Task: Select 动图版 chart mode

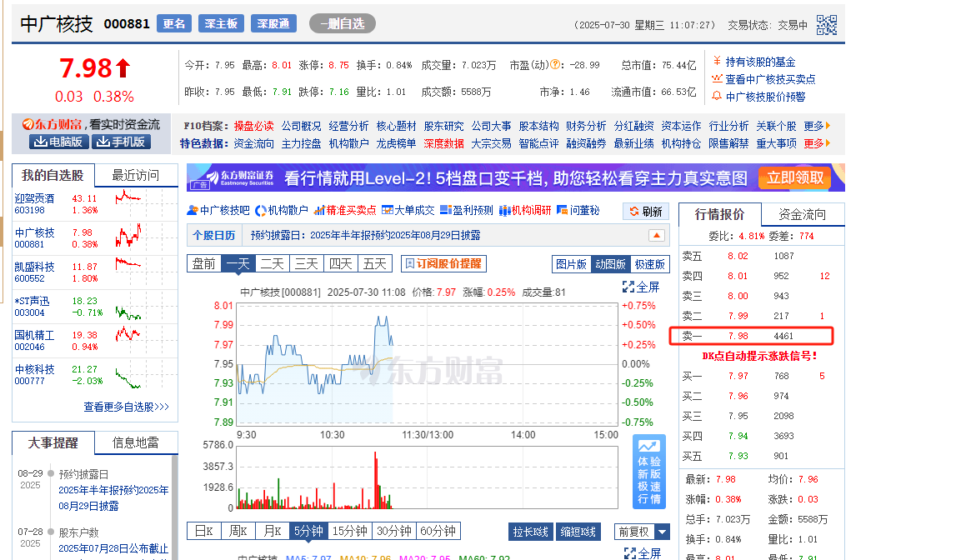Action: tap(610, 264)
